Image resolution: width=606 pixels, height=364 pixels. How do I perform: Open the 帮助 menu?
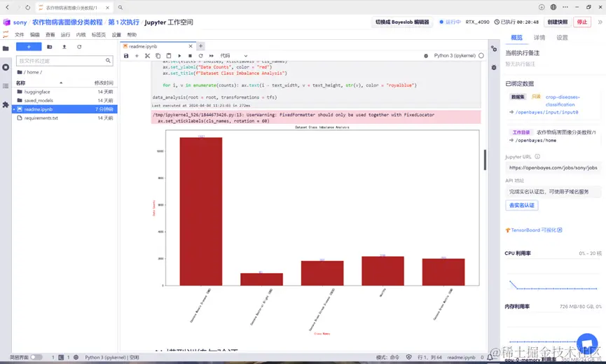click(132, 35)
